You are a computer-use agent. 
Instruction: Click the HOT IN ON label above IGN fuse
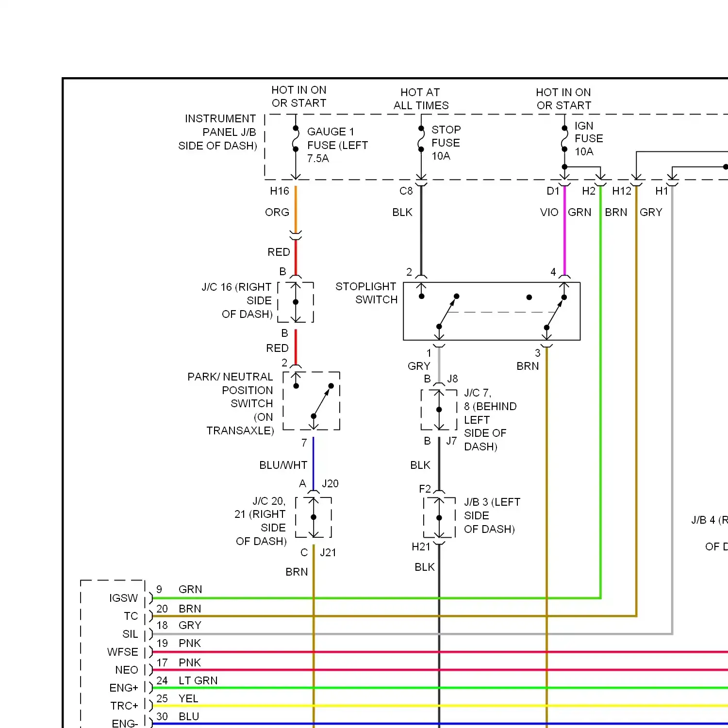[563, 99]
